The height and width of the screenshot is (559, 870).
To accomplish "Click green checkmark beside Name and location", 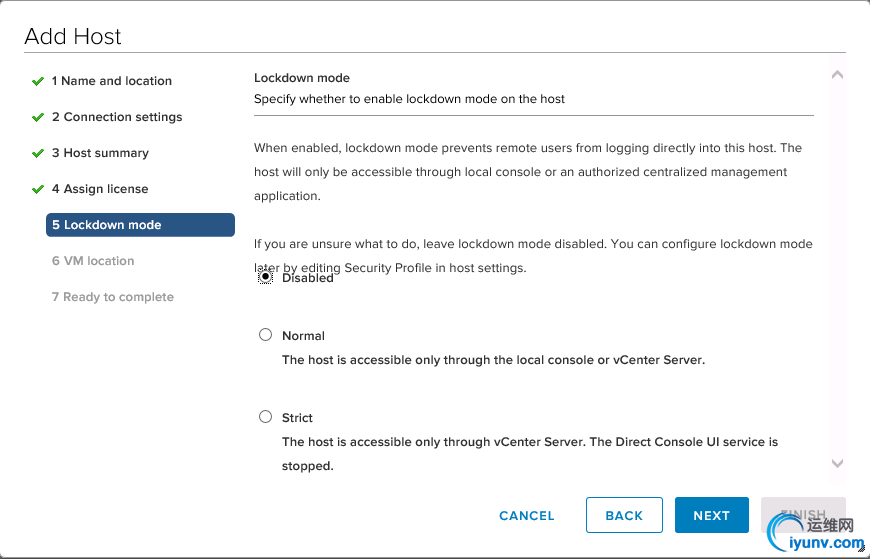I will [38, 81].
